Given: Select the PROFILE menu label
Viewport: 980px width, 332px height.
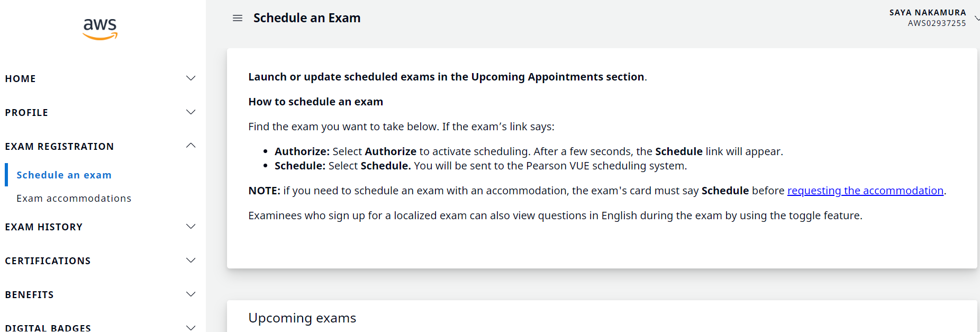Looking at the screenshot, I should (x=26, y=113).
